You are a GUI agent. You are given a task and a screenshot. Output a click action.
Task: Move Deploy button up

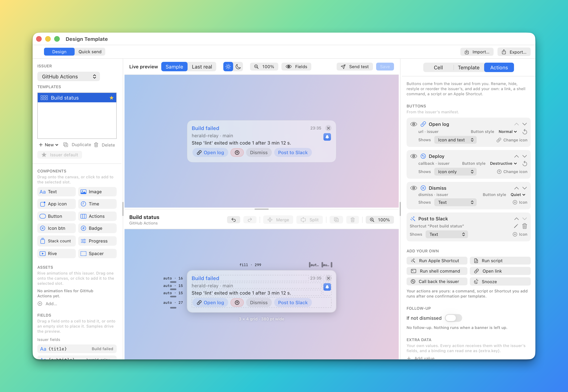516,156
